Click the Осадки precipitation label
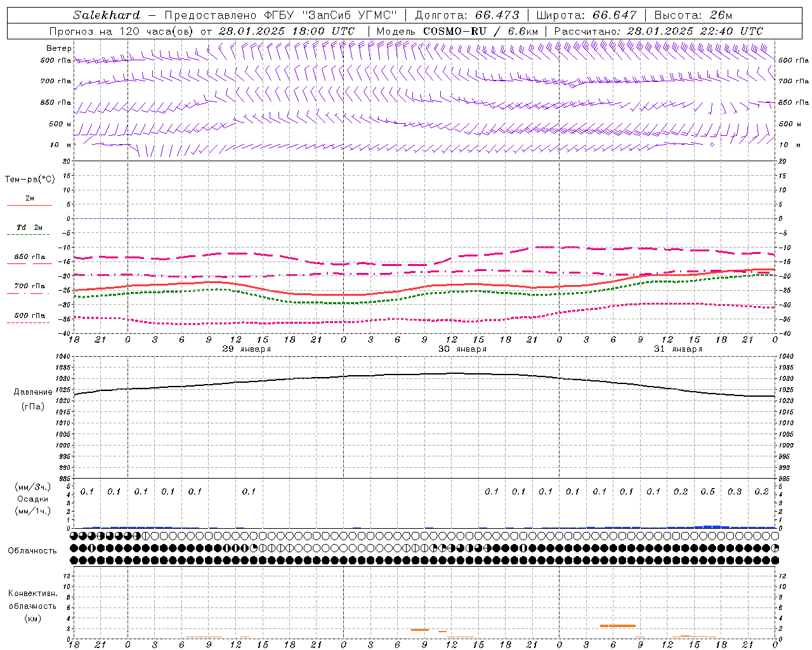The height and width of the screenshot is (650, 812). point(33,499)
